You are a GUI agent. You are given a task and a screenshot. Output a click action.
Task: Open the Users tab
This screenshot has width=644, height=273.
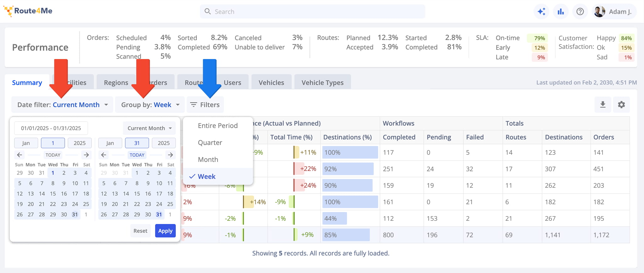click(x=232, y=83)
